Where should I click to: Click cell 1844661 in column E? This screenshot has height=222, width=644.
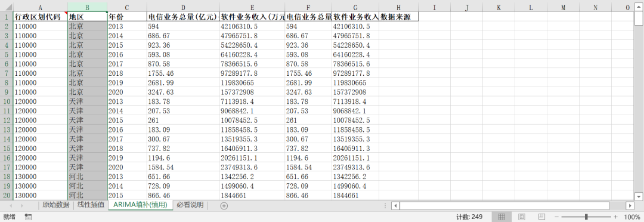point(252,195)
